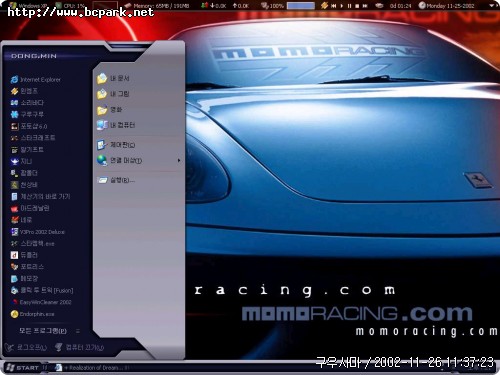Open 내 컴퓨터 (My Computer)
Viewport: 500px width, 375px height.
click(116, 125)
